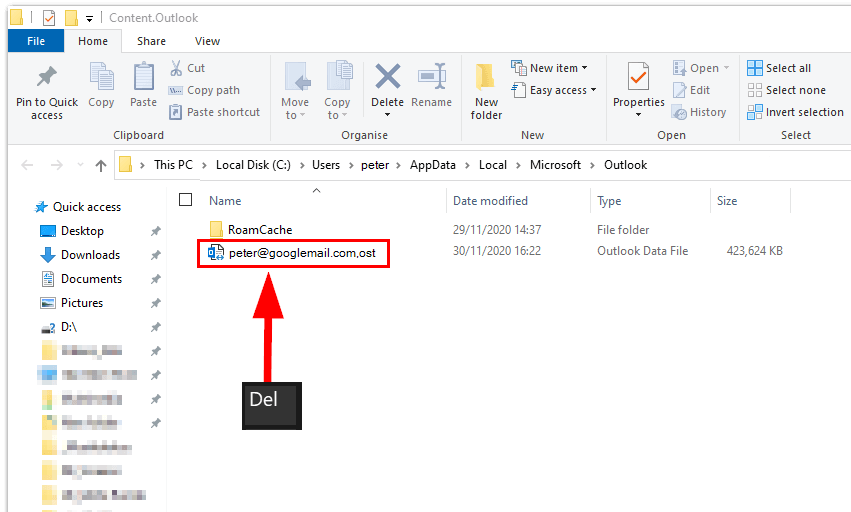
Task: Click the Up arrow navigation button
Action: (100, 166)
